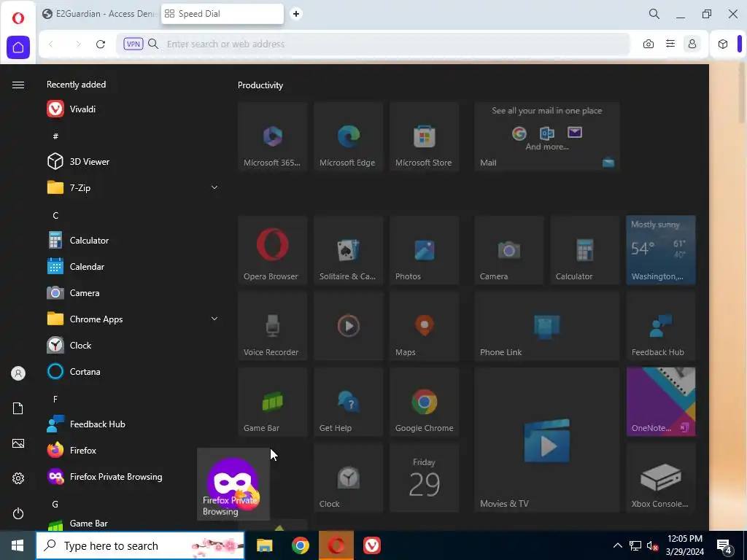Open Easy Setup sliders icon in Opera
Viewport: 747px width, 560px height.
(670, 44)
